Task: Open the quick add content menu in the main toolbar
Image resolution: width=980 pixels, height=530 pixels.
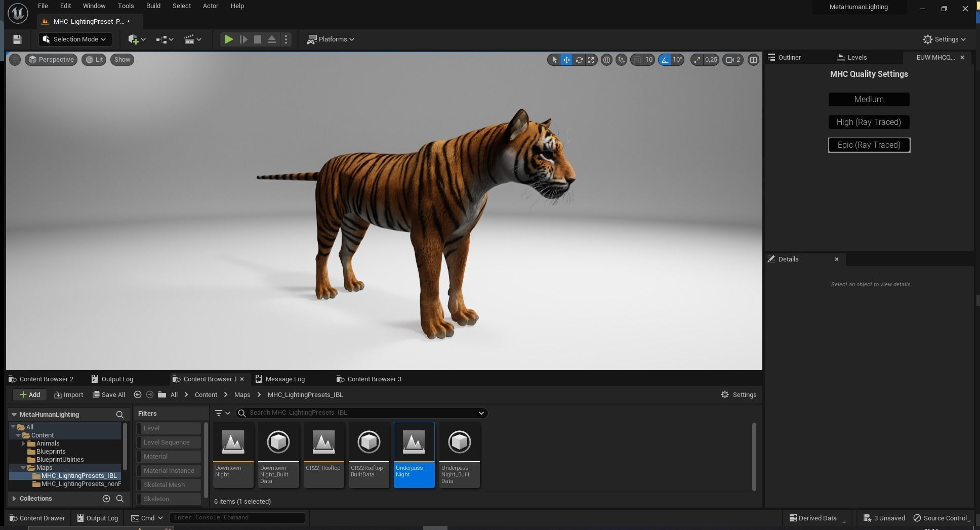Action: [137, 39]
